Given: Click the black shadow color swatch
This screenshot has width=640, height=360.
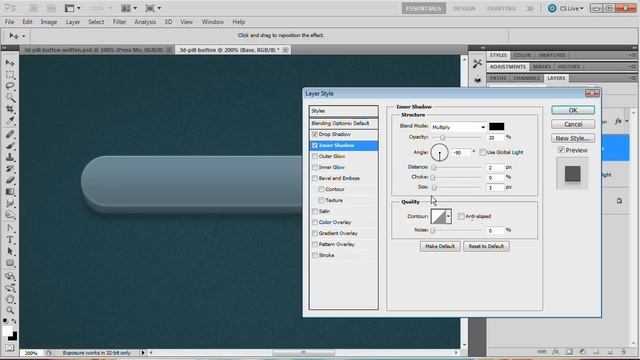Looking at the screenshot, I should coord(496,127).
